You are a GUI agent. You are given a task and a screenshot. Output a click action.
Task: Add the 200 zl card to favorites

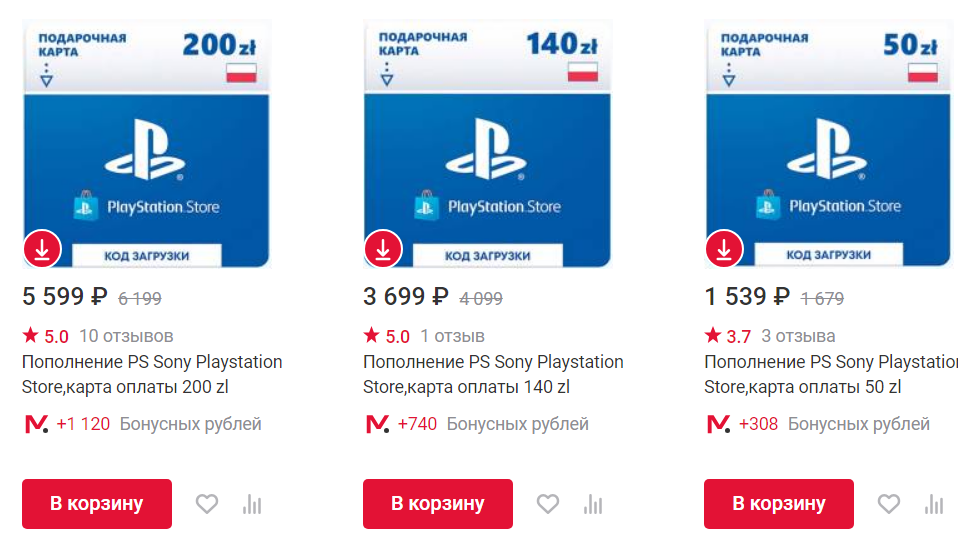(x=206, y=504)
